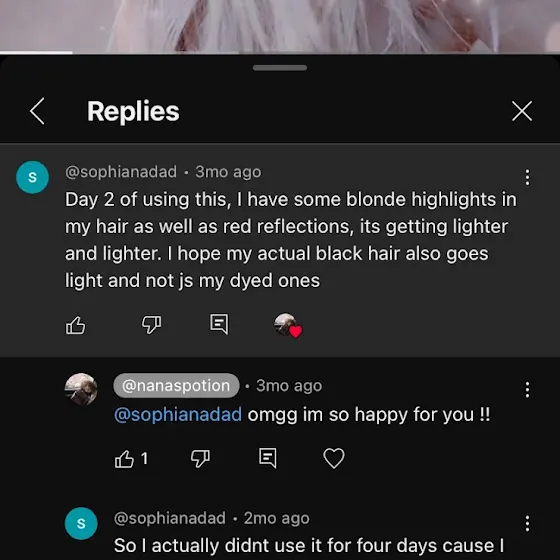Tap the drag handle of the replies sheet
Image resolution: width=560 pixels, height=560 pixels.
(x=280, y=68)
